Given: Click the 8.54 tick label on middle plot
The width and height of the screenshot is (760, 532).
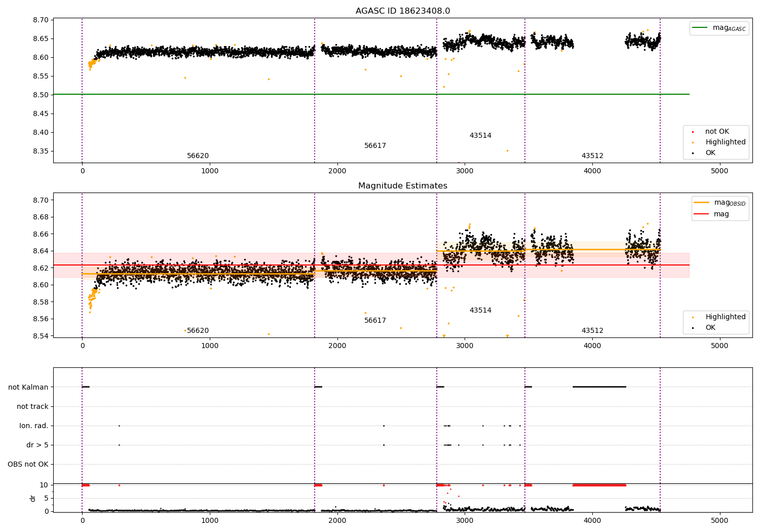Looking at the screenshot, I should pos(40,336).
